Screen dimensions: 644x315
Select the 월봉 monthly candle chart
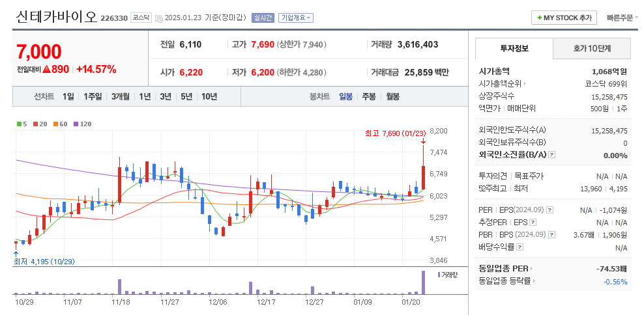[x=392, y=97]
